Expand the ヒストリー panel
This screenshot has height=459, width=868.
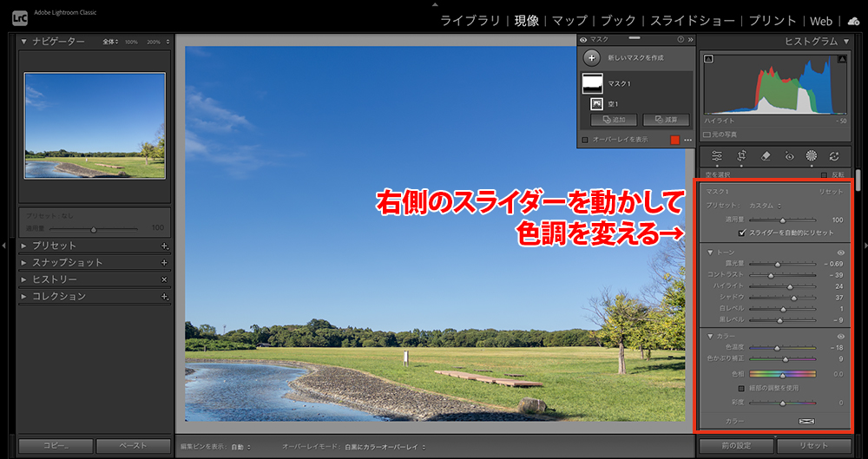[23, 279]
